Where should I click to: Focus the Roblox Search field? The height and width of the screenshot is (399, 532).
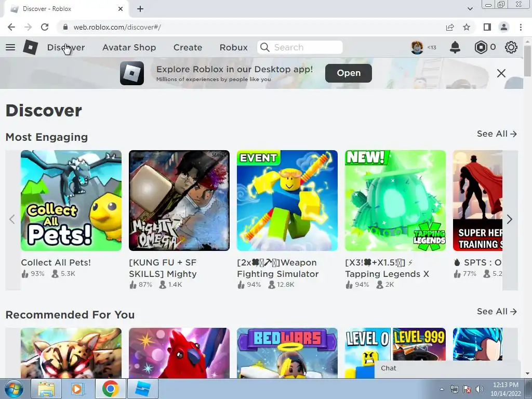point(300,47)
